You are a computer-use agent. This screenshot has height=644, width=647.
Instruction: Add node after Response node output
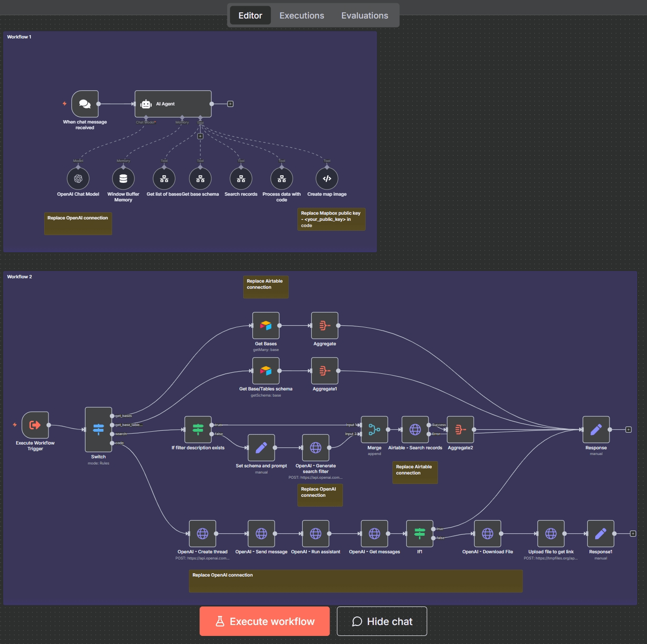pyautogui.click(x=628, y=430)
